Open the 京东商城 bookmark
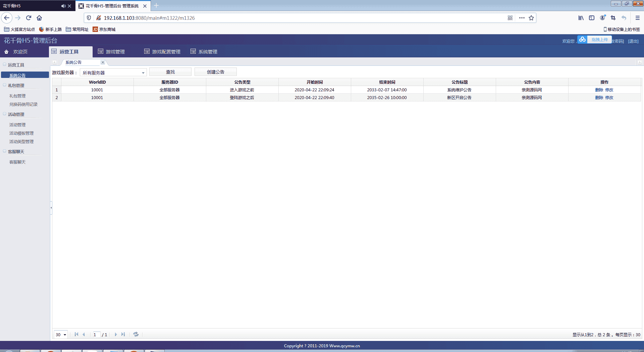This screenshot has width=644, height=352. pyautogui.click(x=104, y=29)
